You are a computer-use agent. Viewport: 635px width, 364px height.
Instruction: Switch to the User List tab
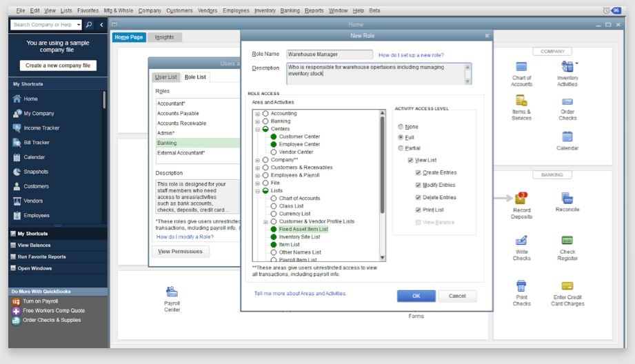click(x=166, y=77)
